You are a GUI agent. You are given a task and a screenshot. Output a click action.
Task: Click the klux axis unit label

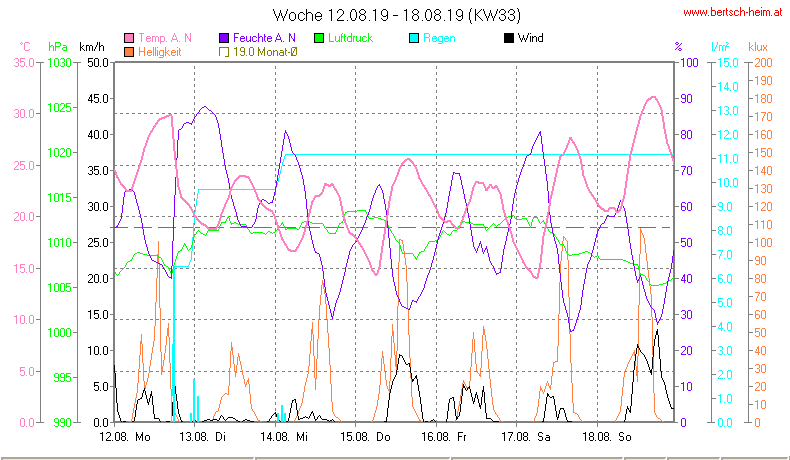click(x=758, y=47)
